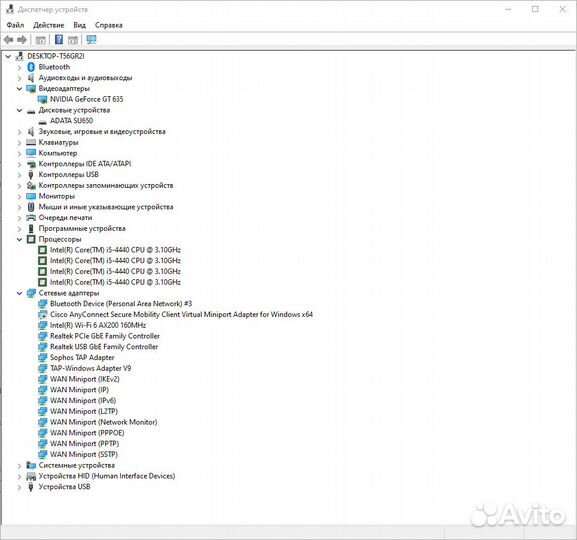The height and width of the screenshot is (540, 577).
Task: Click the Help question-mark toolbar icon
Action: click(x=59, y=39)
